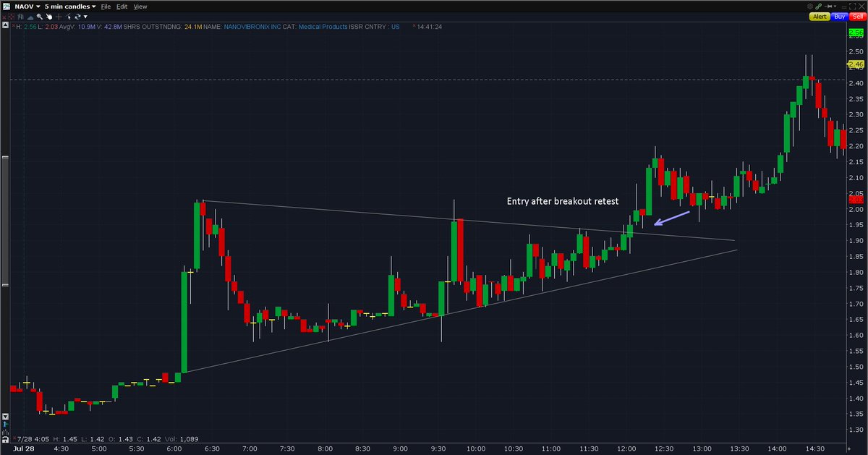Viewport: 868px width, 455px height.
Task: Toggle the padlock lock icon at bottom left
Action: (5, 440)
